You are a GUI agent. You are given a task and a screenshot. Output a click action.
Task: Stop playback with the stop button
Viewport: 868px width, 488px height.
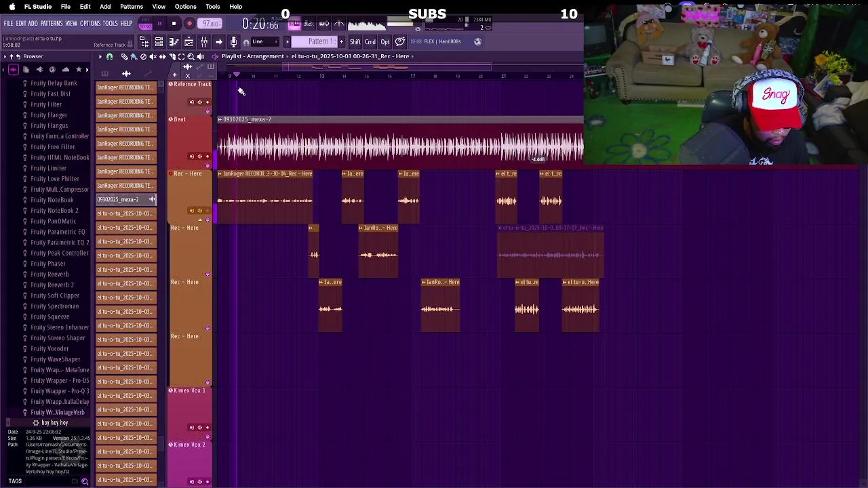pos(174,24)
